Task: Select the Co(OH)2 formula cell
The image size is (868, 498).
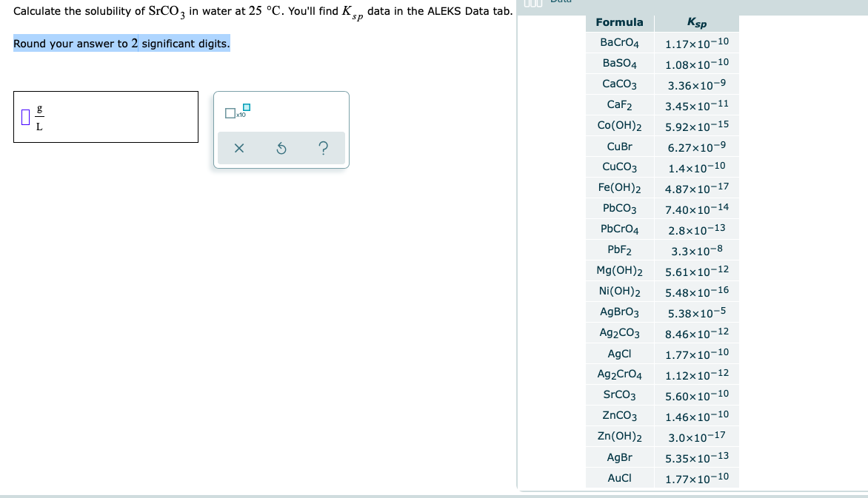Action: pyautogui.click(x=619, y=126)
